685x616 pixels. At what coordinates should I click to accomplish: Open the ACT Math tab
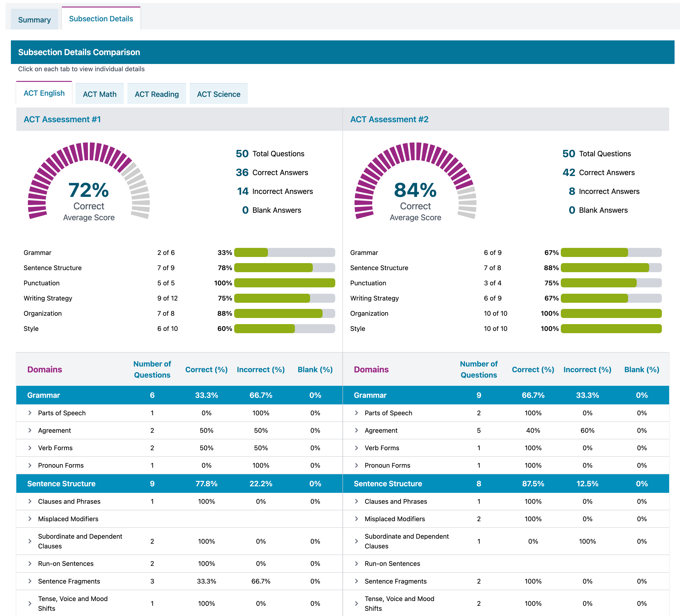pos(100,94)
